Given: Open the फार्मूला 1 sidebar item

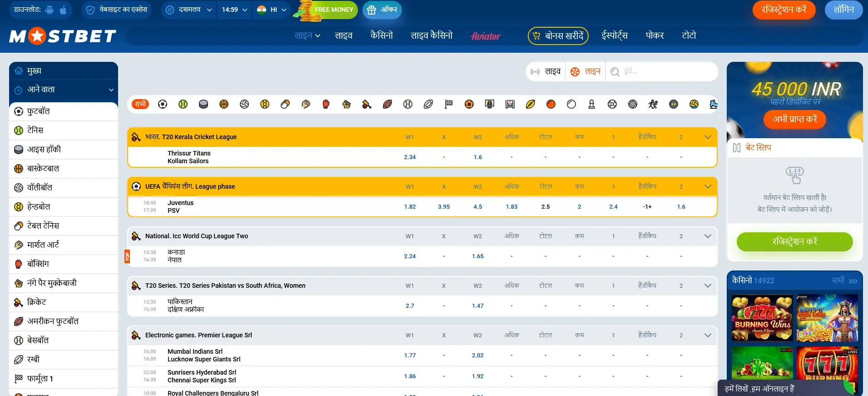Looking at the screenshot, I should (64, 379).
